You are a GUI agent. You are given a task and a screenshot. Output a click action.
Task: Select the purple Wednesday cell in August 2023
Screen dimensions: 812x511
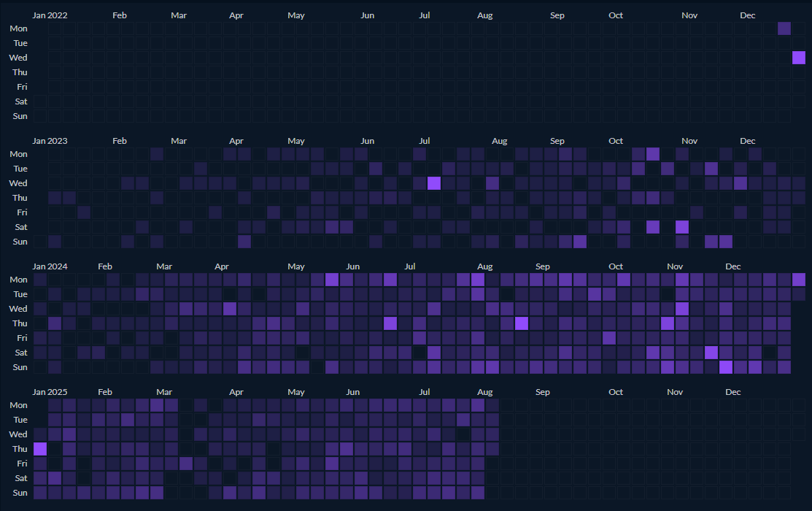coord(492,183)
